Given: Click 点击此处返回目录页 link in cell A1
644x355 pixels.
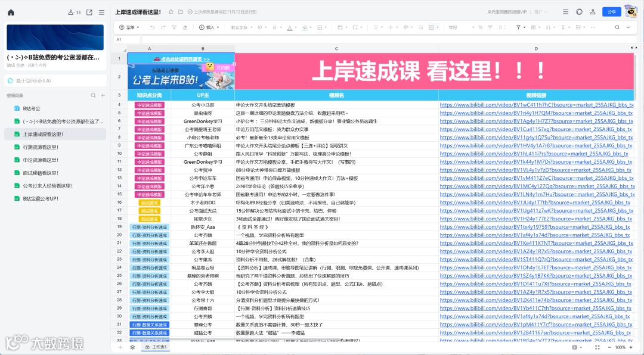Looking at the screenshot, I should click(x=181, y=59).
